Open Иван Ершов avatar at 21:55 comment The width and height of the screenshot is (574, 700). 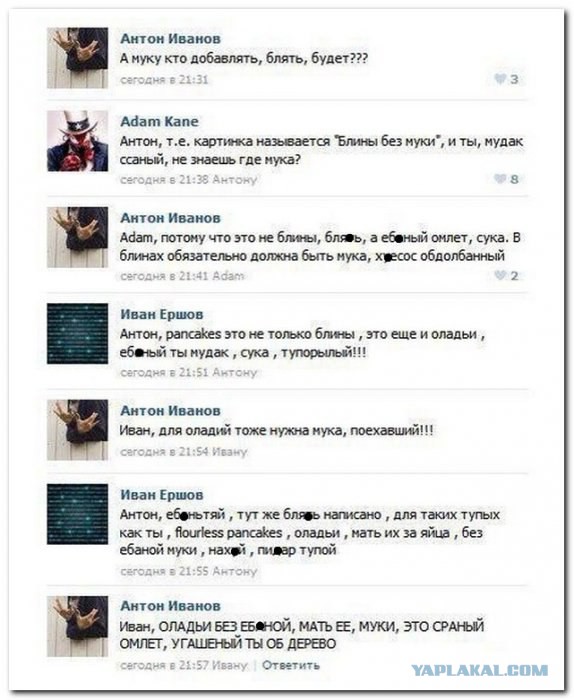click(78, 514)
